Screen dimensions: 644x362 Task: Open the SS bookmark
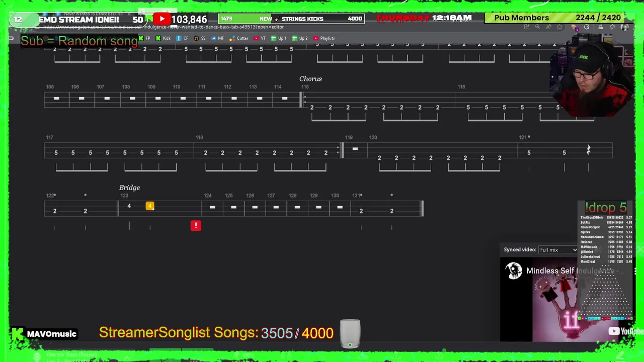click(x=200, y=38)
